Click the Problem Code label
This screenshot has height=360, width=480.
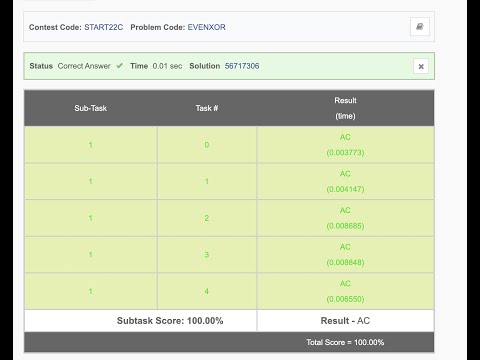click(x=158, y=27)
